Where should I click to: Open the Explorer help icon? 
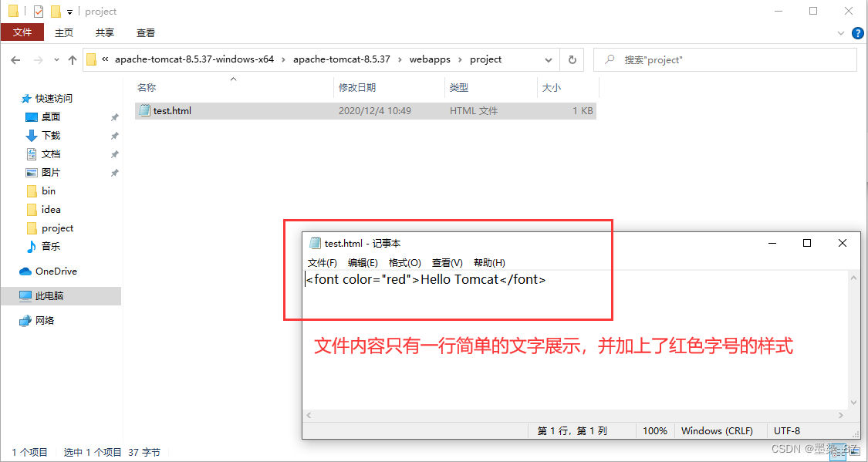[857, 33]
